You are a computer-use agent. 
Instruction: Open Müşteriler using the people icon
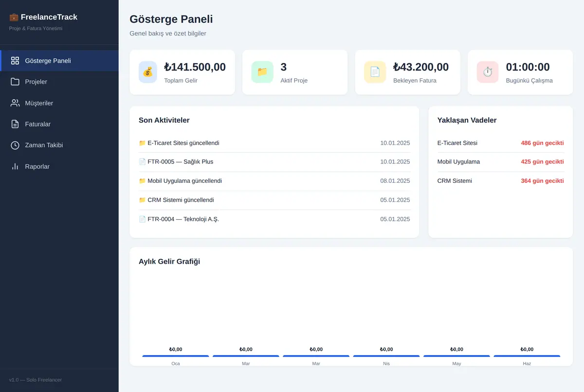tap(15, 103)
